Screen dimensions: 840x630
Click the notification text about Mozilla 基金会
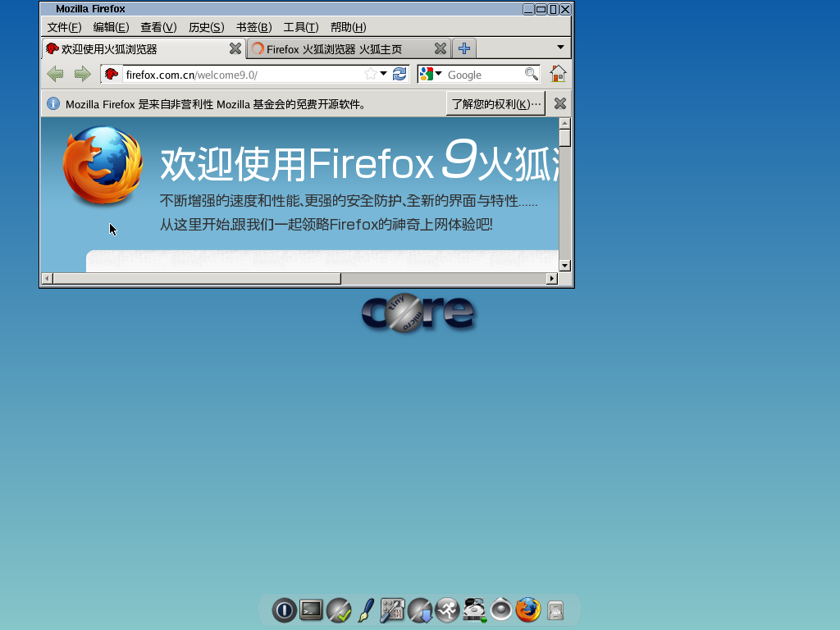(216, 104)
